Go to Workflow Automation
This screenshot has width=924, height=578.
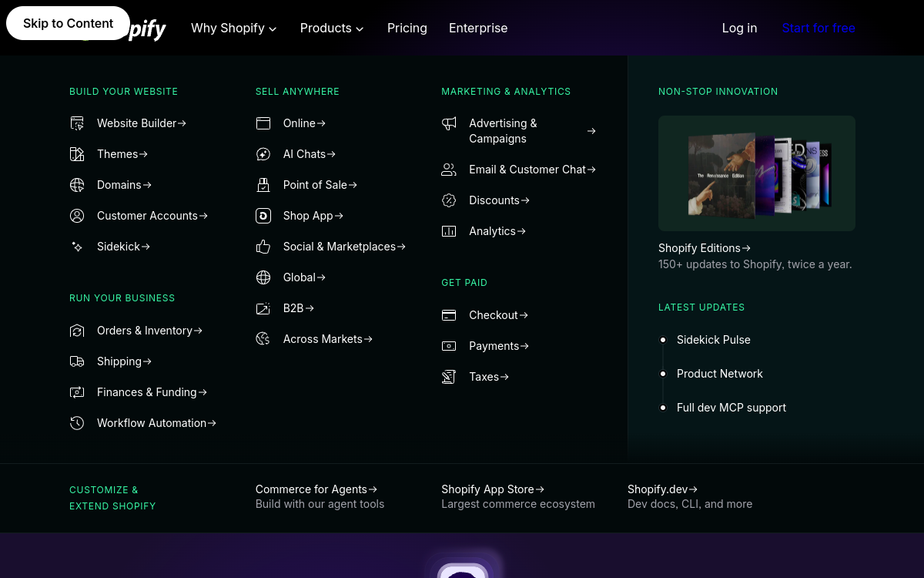[156, 423]
